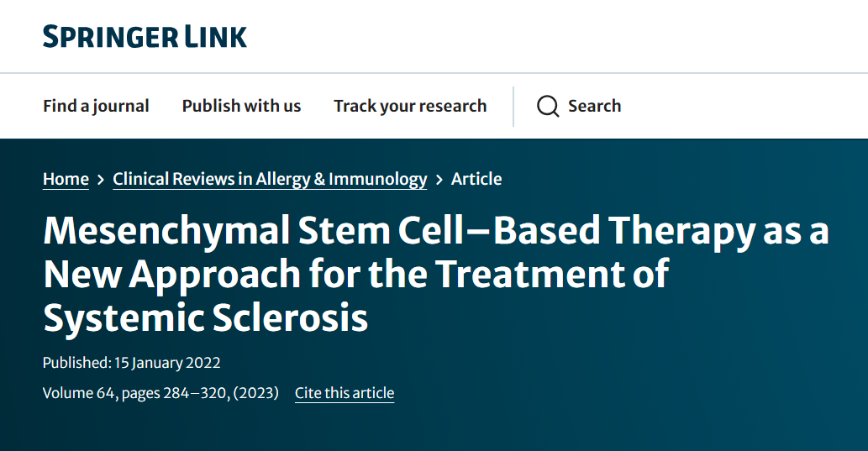Click the (2023) year text
The image size is (868, 451).
pyautogui.click(x=256, y=393)
